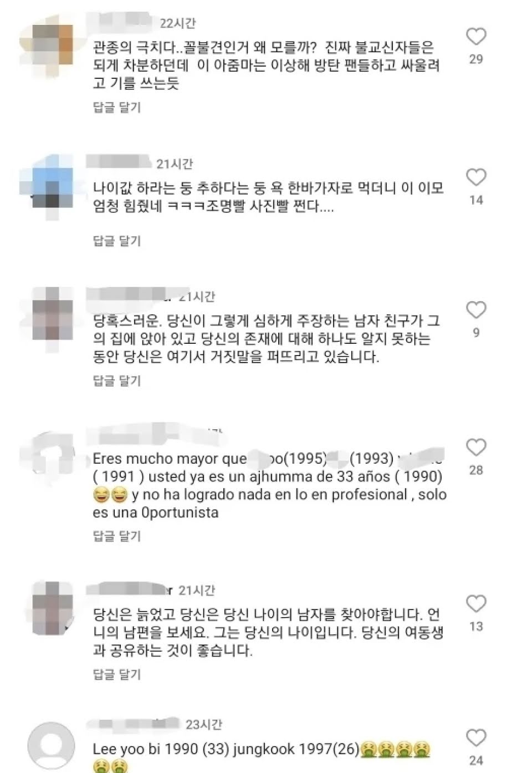Like the comment with 29 likes
This screenshot has width=532, height=773.
476,37
